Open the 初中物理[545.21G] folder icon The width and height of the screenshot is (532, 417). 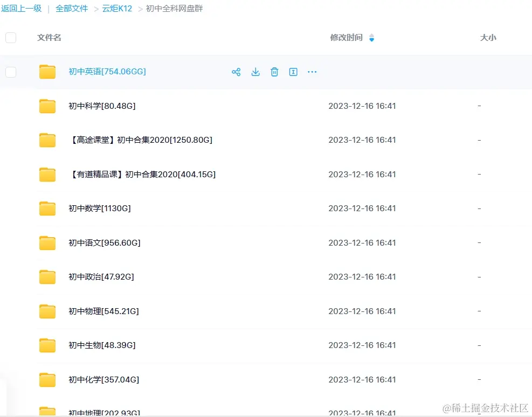coord(47,311)
